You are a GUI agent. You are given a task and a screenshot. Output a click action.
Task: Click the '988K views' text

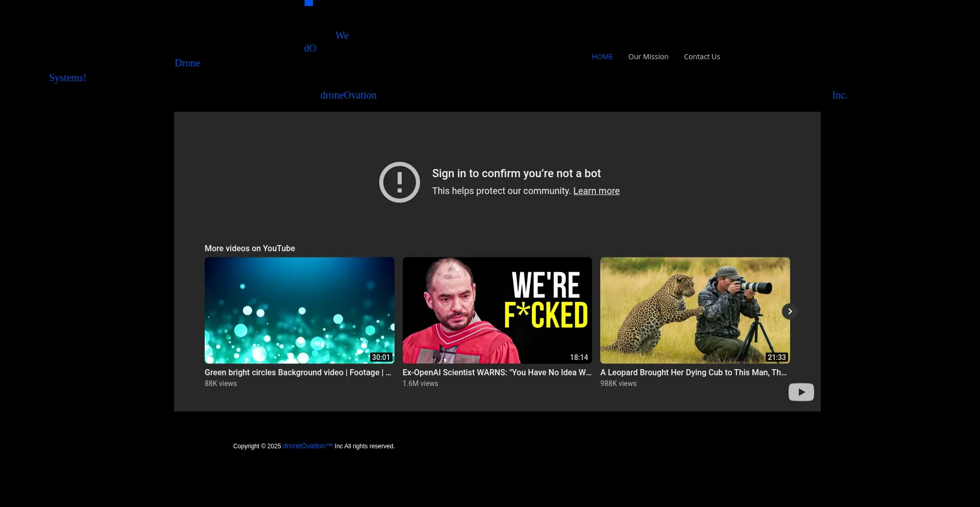click(x=618, y=383)
